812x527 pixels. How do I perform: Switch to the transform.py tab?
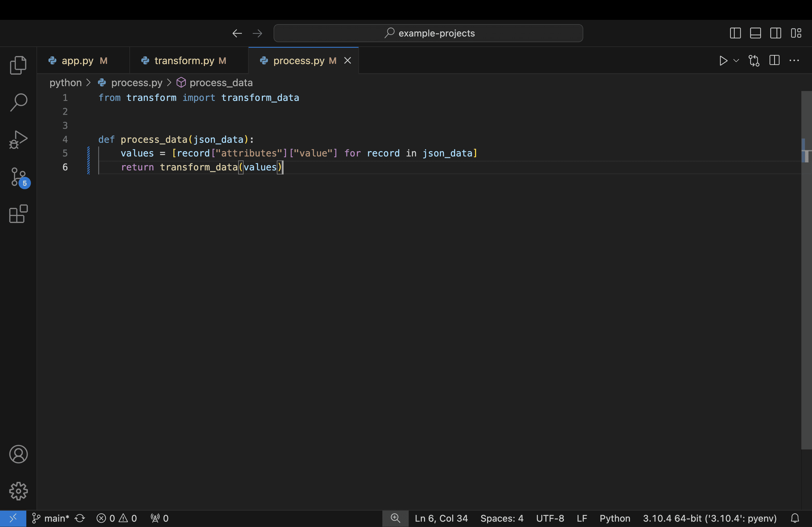184,61
